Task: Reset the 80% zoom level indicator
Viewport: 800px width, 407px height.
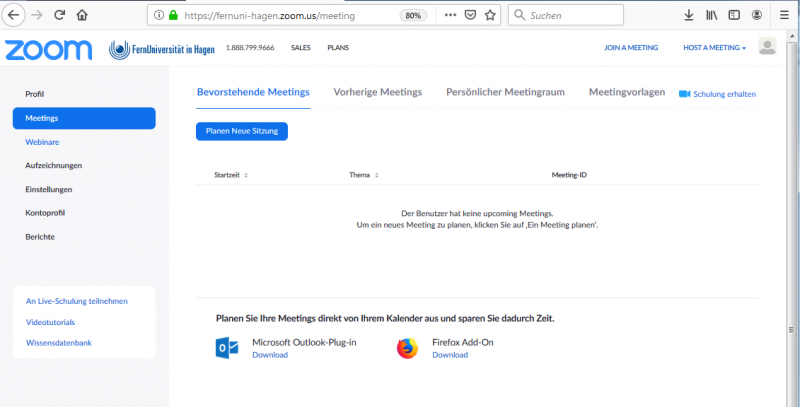Action: pyautogui.click(x=413, y=15)
